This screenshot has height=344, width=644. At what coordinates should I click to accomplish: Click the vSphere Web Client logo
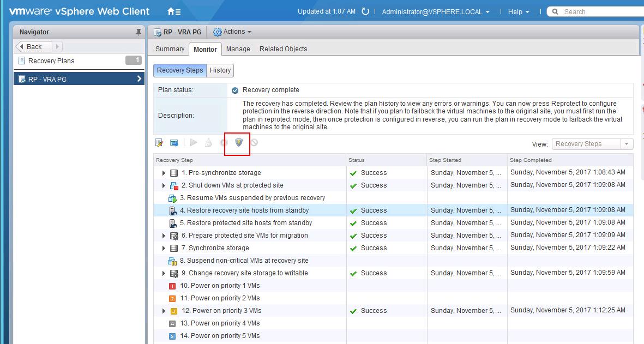point(79,11)
